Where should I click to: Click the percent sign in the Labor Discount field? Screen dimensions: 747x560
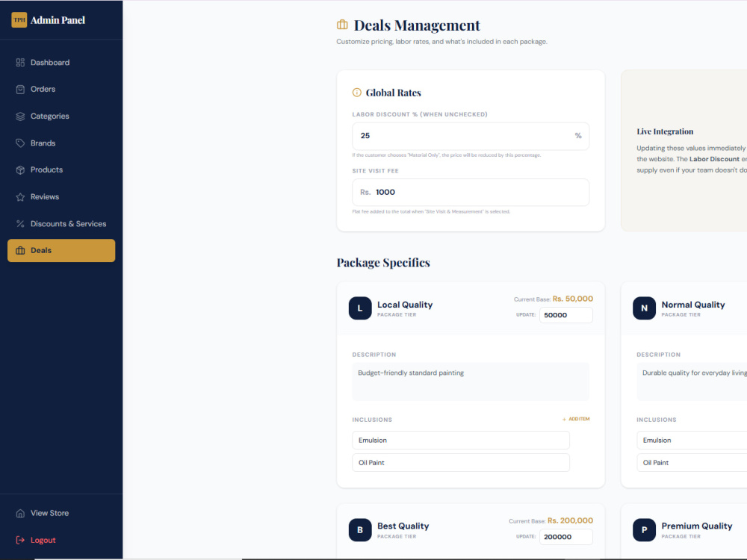coord(578,136)
